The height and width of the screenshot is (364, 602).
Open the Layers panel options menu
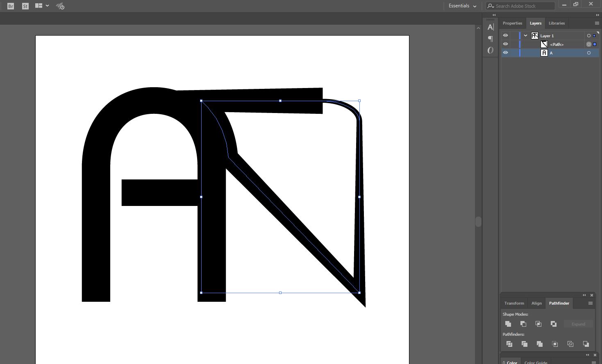pos(597,23)
